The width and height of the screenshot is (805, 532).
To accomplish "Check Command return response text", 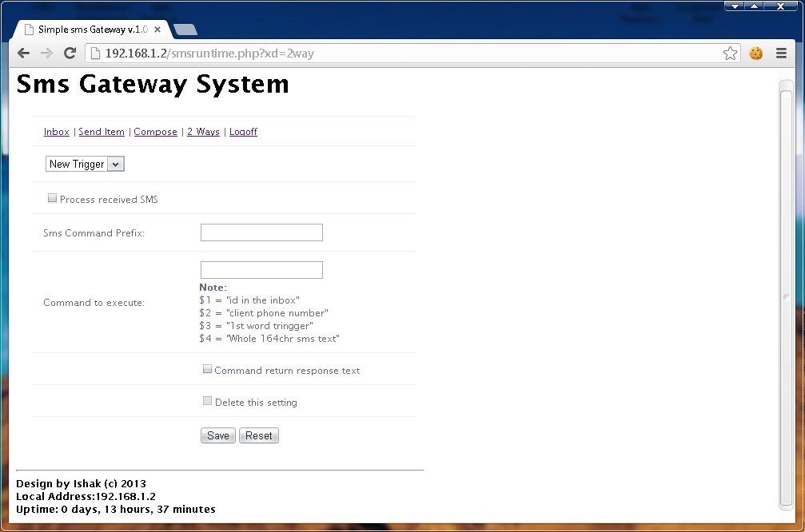I will (x=207, y=369).
